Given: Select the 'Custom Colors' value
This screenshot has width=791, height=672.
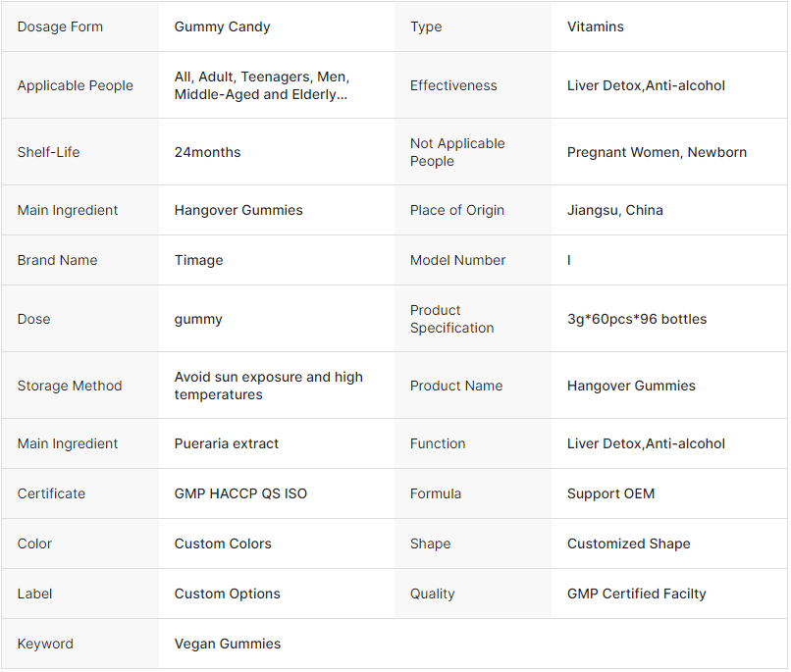Looking at the screenshot, I should coord(223,543).
